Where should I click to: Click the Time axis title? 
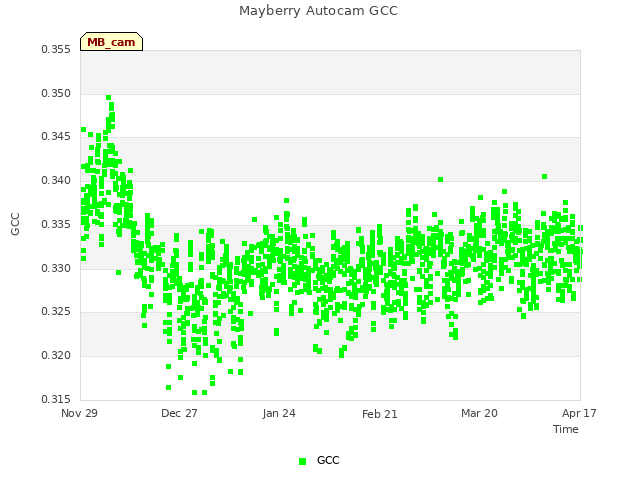[566, 429]
